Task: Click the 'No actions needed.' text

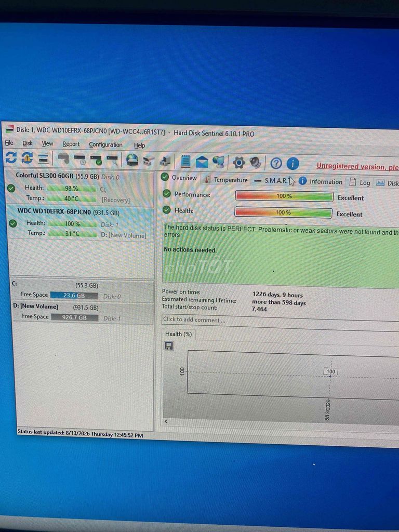Action: pos(190,250)
